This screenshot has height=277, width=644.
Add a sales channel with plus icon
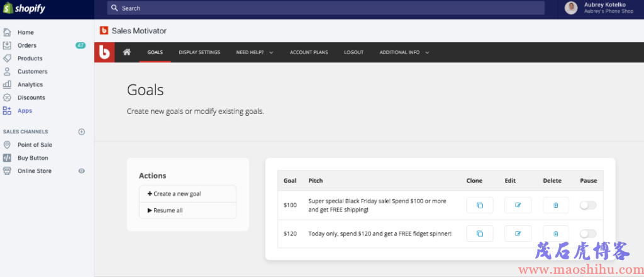coord(81,132)
